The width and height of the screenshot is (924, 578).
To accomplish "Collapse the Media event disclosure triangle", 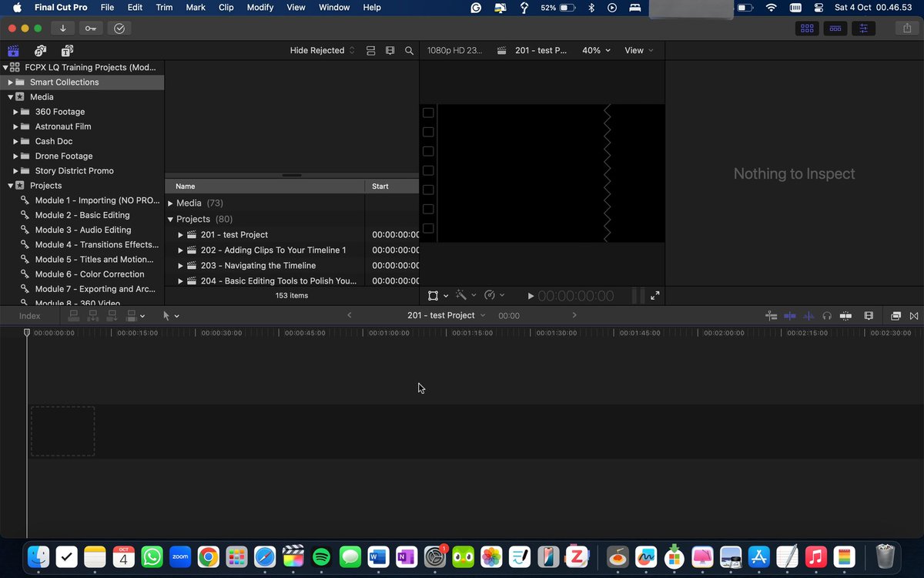I will click(x=11, y=97).
